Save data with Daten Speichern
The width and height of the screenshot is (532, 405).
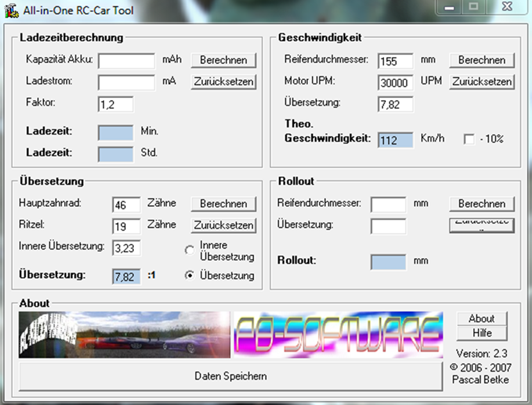pos(230,376)
